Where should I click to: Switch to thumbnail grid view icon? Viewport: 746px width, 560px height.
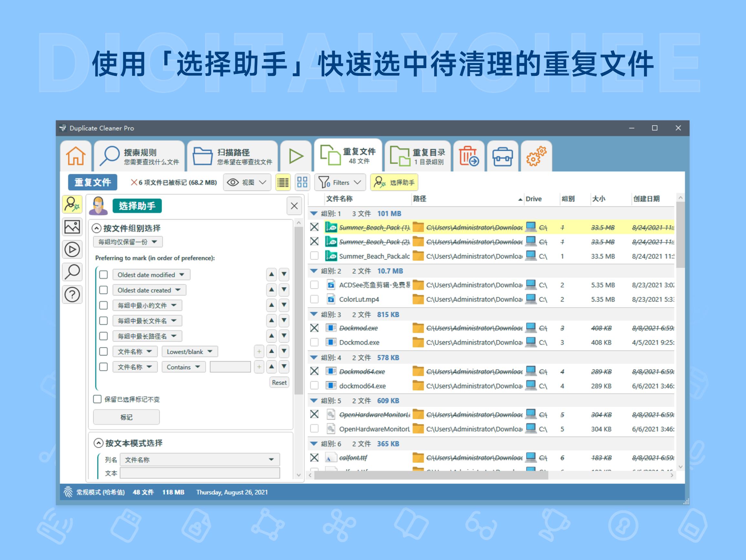302,182
